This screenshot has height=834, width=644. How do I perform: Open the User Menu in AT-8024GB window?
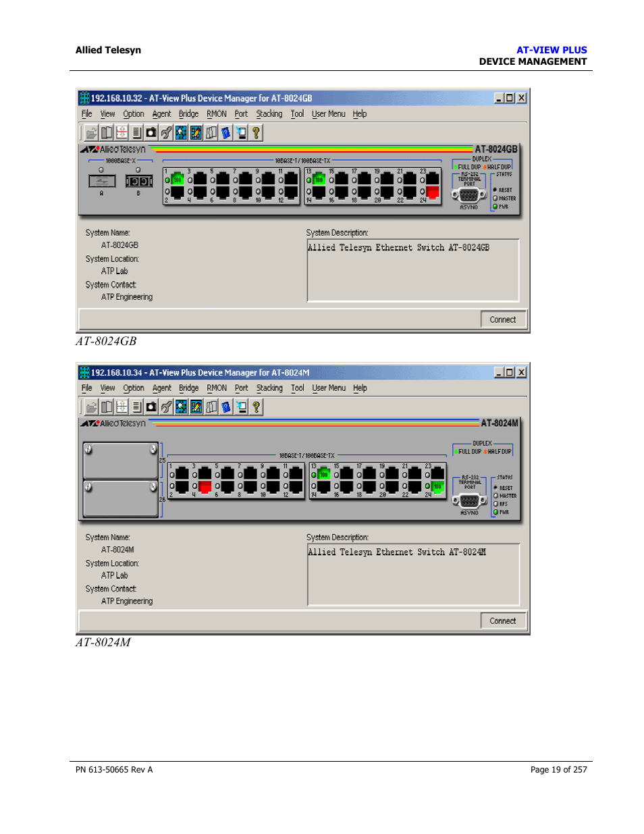tap(329, 114)
